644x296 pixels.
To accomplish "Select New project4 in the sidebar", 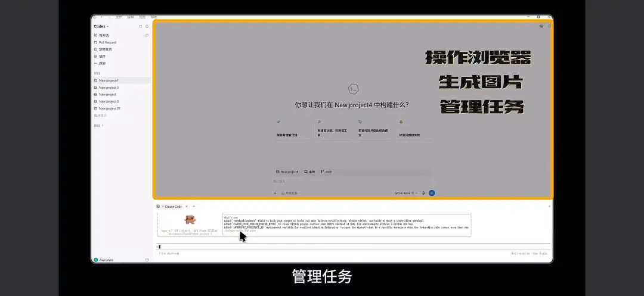I will [121, 80].
